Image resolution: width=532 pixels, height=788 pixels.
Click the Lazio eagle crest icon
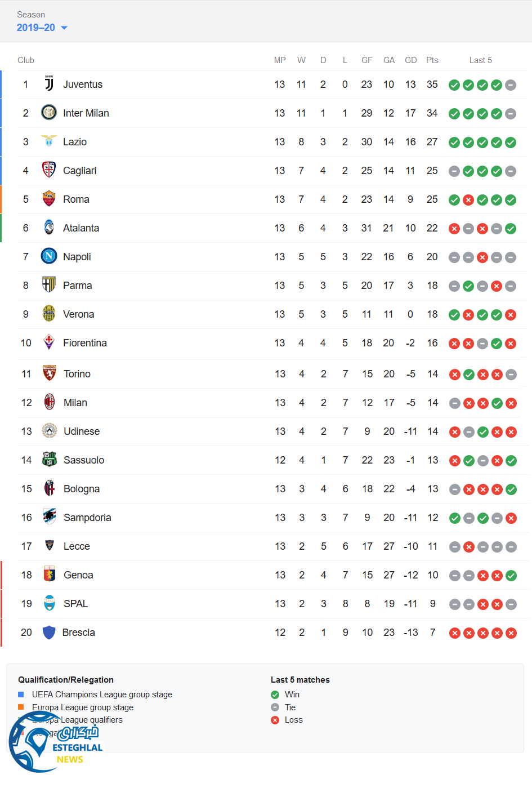pyautogui.click(x=49, y=141)
